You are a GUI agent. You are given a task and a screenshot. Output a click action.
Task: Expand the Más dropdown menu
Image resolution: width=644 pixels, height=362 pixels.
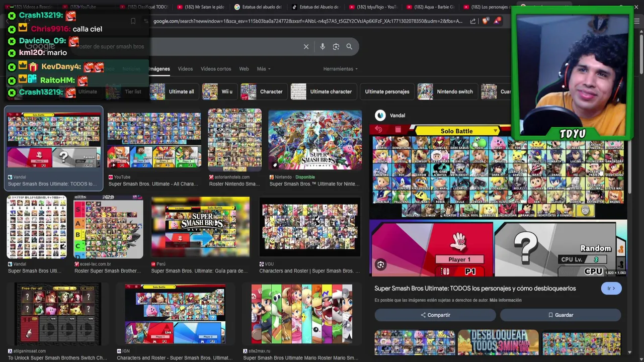(x=264, y=69)
